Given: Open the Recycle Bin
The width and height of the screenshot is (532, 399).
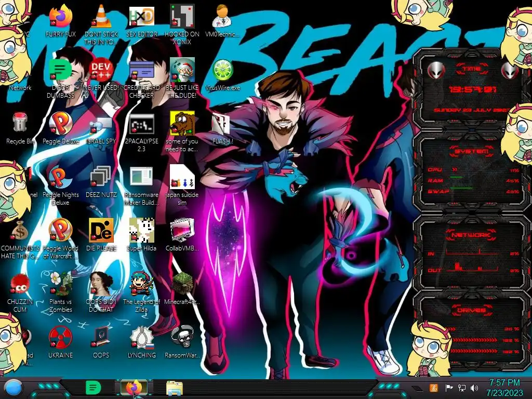Looking at the screenshot, I should pos(20,123).
